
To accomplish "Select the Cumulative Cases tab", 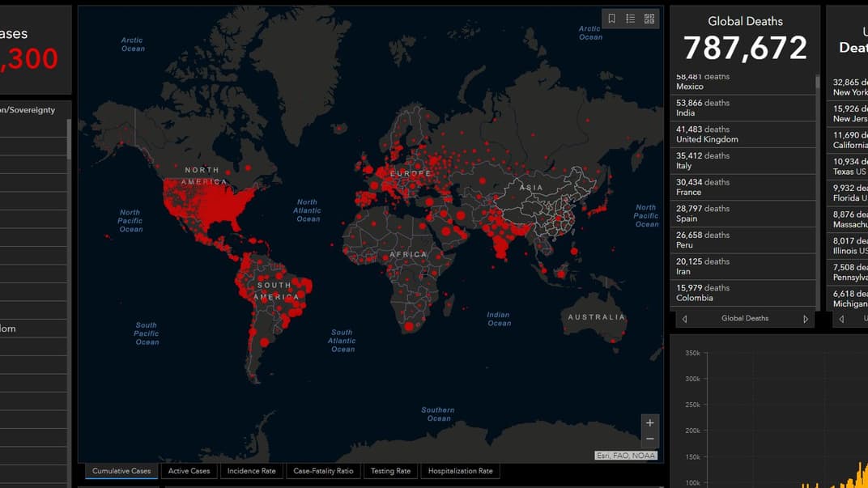I will click(121, 471).
